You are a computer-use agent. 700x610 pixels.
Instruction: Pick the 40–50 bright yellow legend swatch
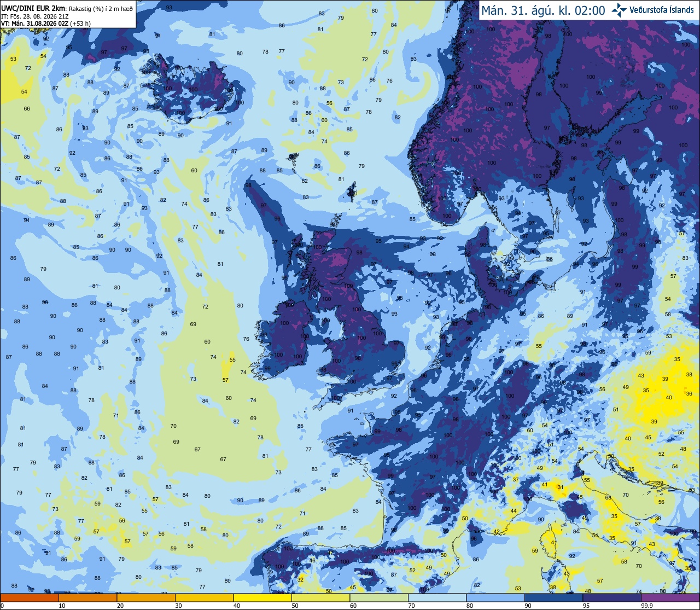262,597
